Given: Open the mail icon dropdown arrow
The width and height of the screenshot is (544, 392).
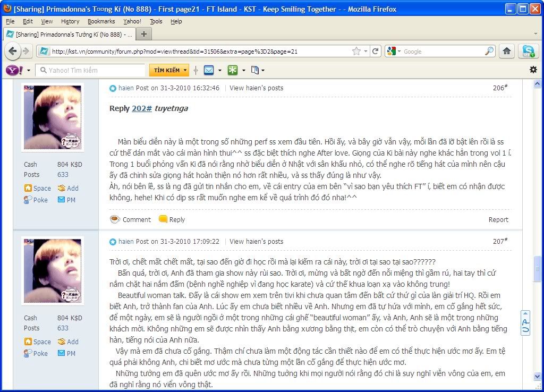Looking at the screenshot, I should coord(220,71).
